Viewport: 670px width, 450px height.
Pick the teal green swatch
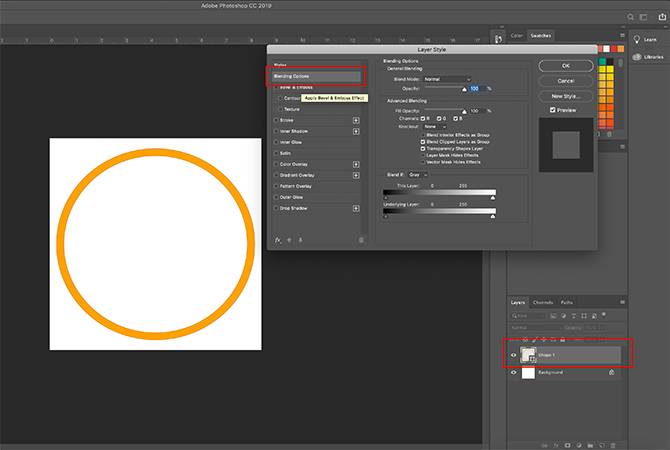pyautogui.click(x=602, y=62)
